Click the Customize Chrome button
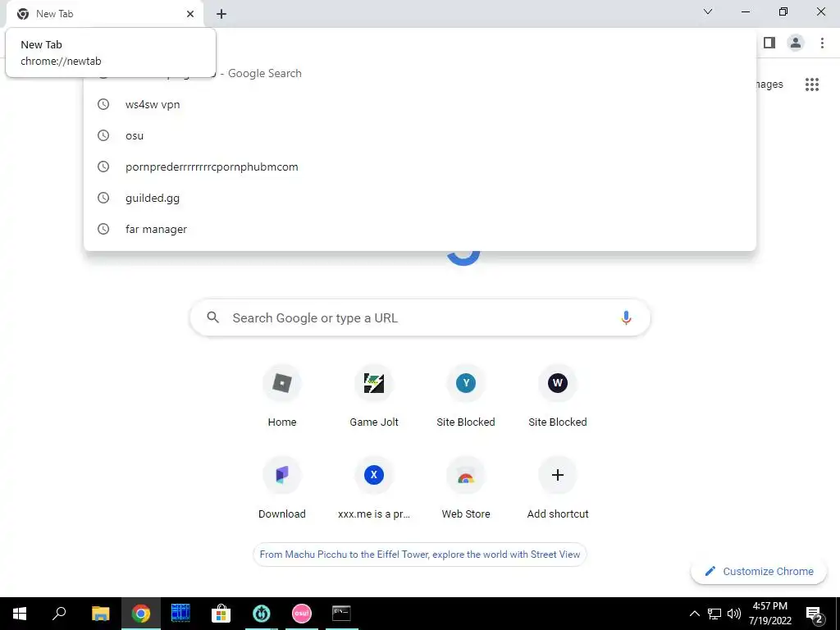This screenshot has height=630, width=840. click(x=759, y=571)
